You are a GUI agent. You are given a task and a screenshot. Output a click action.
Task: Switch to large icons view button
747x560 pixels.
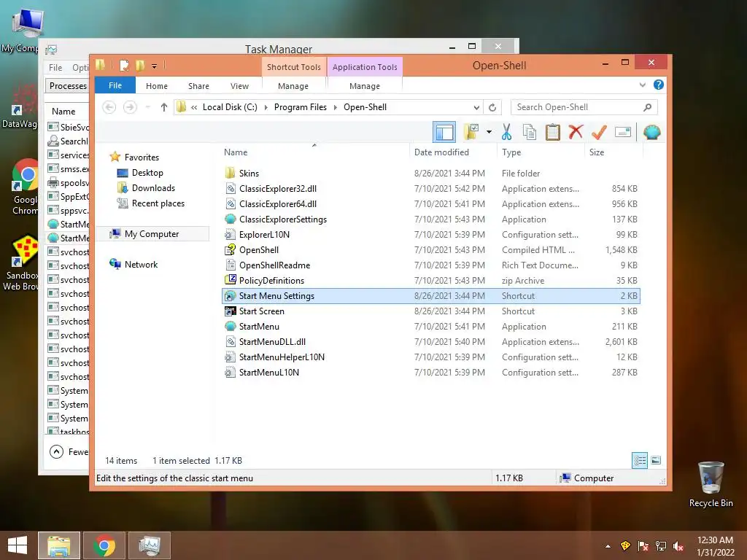pos(656,460)
